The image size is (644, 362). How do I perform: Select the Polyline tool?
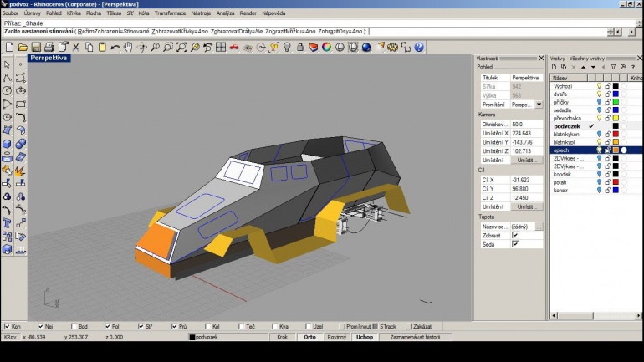click(7, 78)
